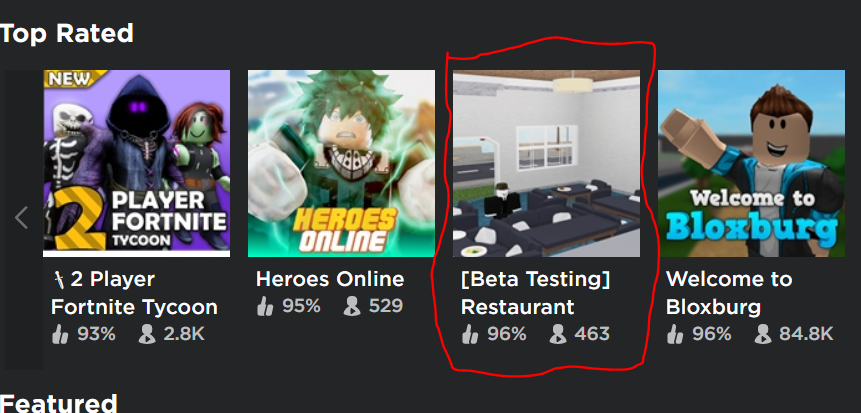Screen dimensions: 861x413
Task: Click thumbs-up icon under Beta Testing Restaurant
Action: click(x=471, y=334)
